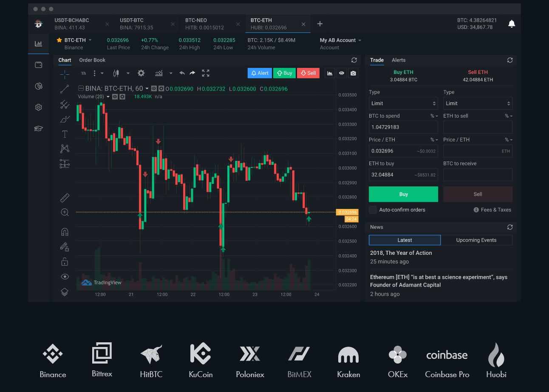Add a new market tab with plus
549x392 pixels.
[320, 24]
